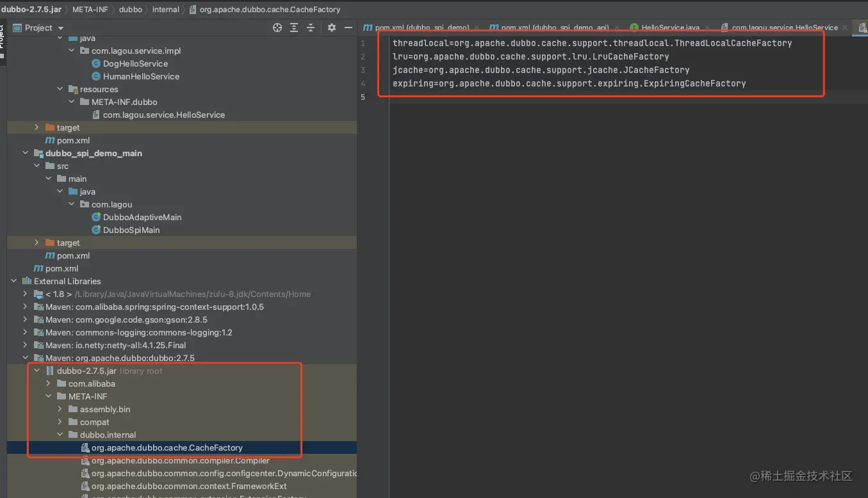The image size is (868, 498).
Task: Click the DubboAdaptiveMain class icon
Action: pos(97,217)
